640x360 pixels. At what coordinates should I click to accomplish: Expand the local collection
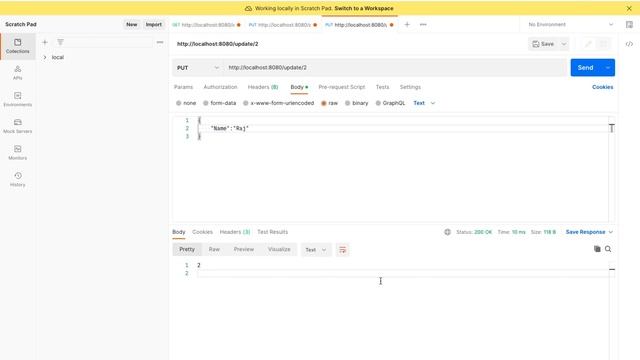pos(45,58)
